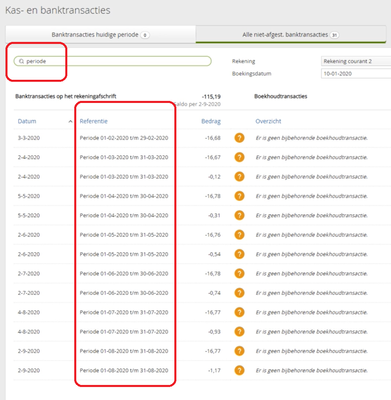Open the Banktransacties huidige periode tab
391x400 pixels.
(100, 35)
